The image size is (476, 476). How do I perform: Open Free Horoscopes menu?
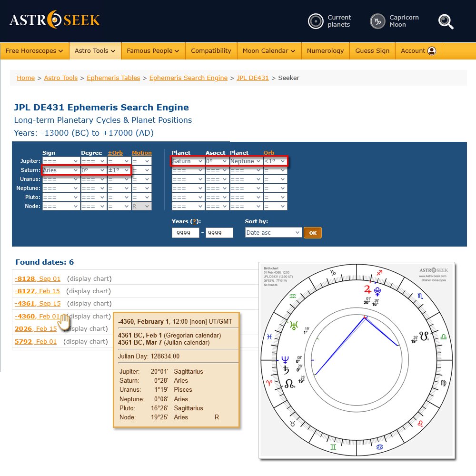[34, 51]
